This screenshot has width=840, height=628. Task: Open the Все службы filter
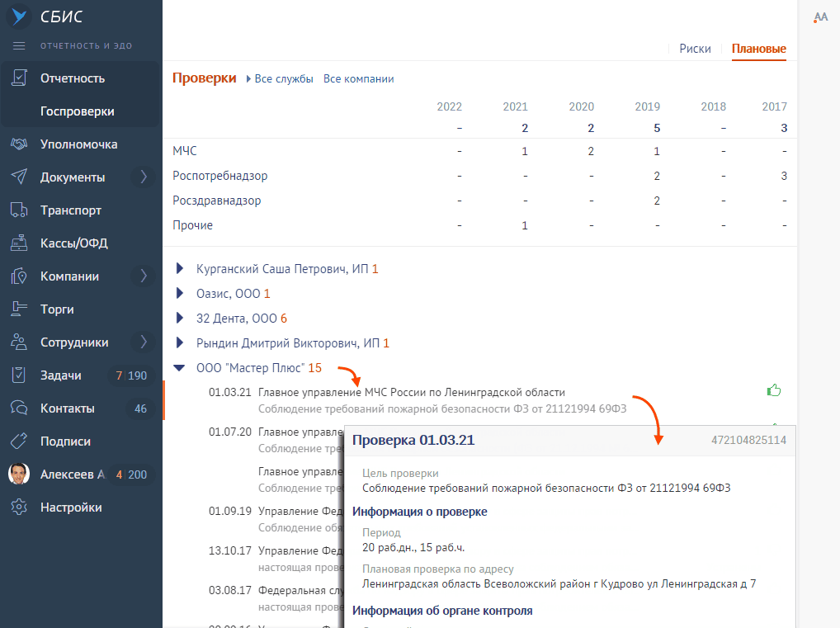(x=283, y=79)
